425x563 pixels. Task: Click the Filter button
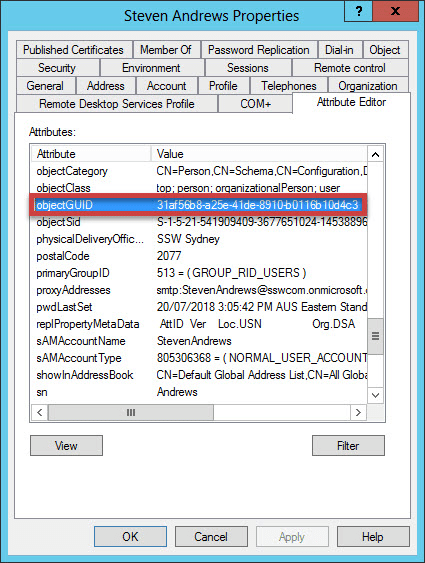pos(348,446)
